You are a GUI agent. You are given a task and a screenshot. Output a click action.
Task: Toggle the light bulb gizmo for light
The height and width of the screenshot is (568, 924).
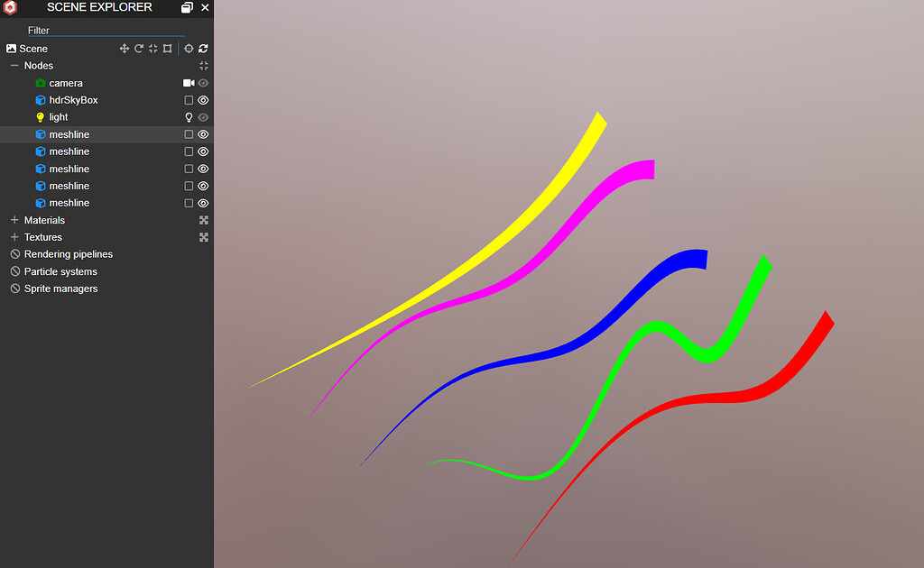point(188,116)
